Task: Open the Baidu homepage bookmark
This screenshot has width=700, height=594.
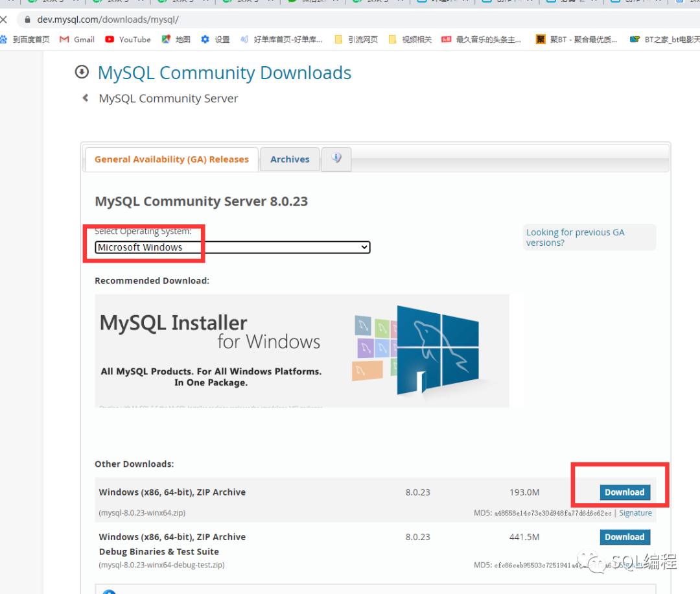Action: click(x=25, y=40)
